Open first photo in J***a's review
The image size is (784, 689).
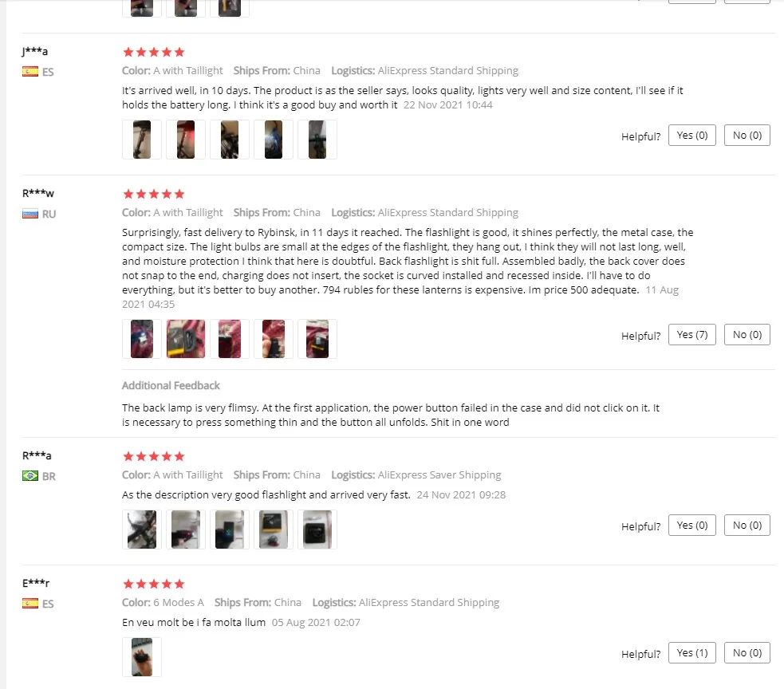(142, 140)
